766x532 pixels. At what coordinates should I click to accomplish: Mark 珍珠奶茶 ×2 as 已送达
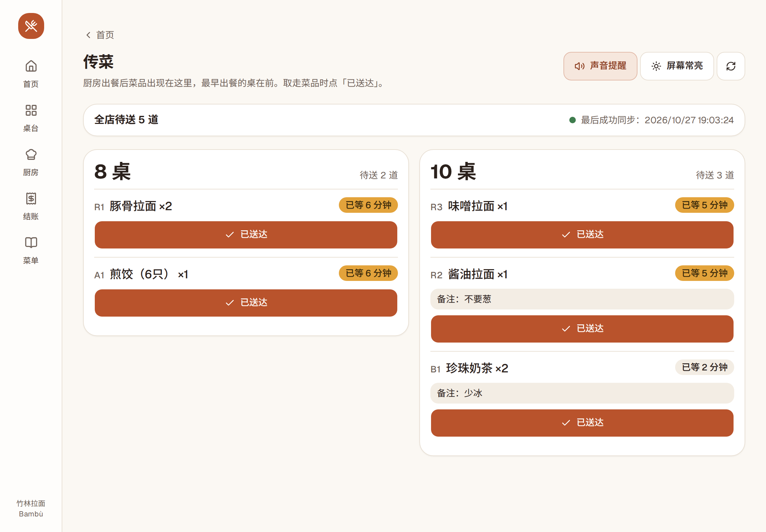tap(582, 423)
